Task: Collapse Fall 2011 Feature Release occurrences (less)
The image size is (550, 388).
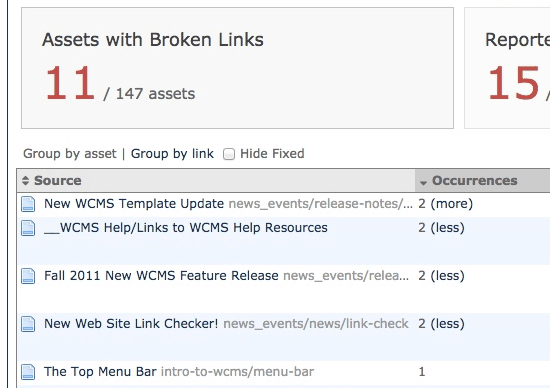Action: [447, 276]
